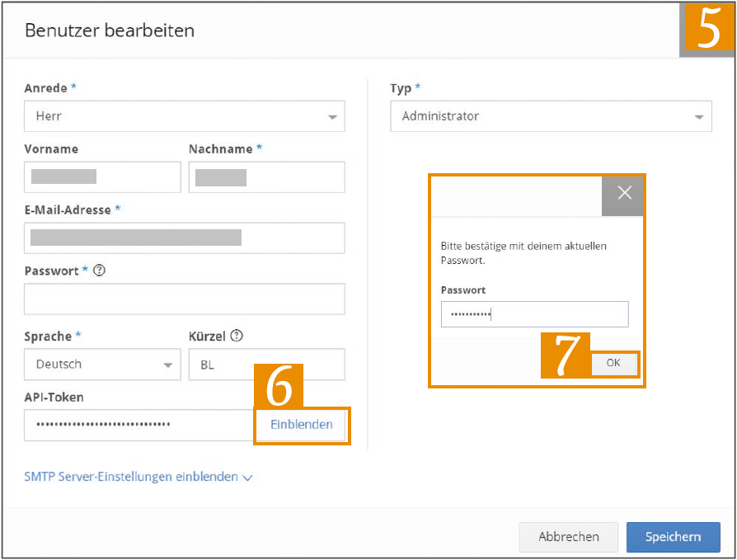
Task: Focus the Nachname input field
Action: coord(266,177)
